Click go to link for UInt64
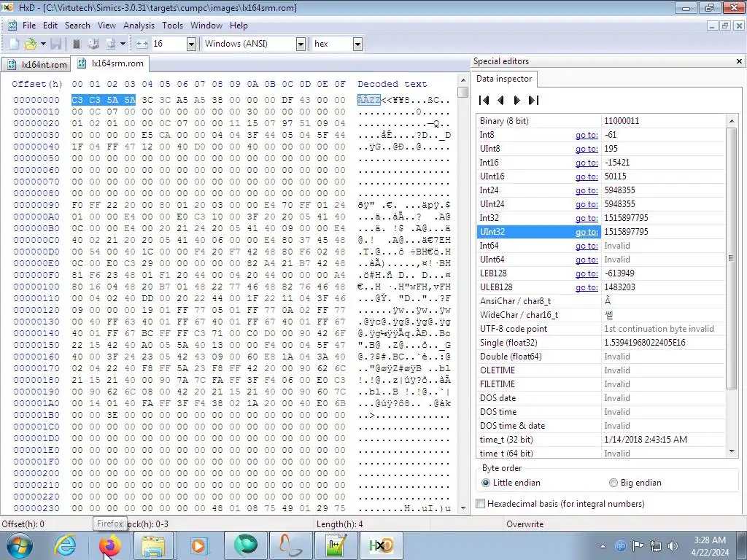 (587, 259)
